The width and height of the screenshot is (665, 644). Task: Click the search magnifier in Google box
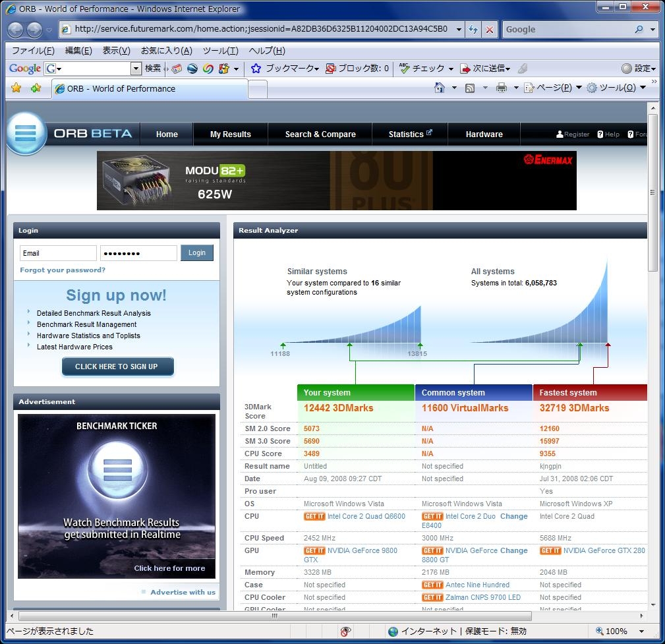click(639, 29)
